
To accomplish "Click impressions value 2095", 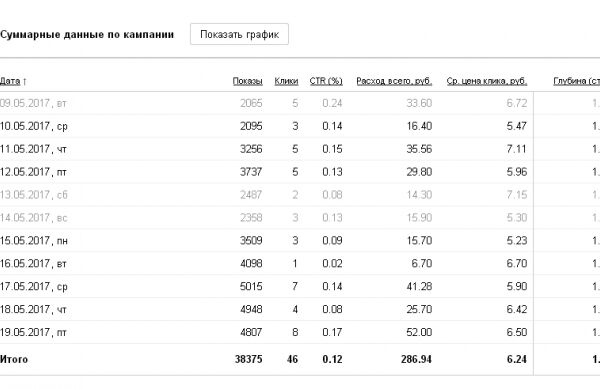I will 251,126.
